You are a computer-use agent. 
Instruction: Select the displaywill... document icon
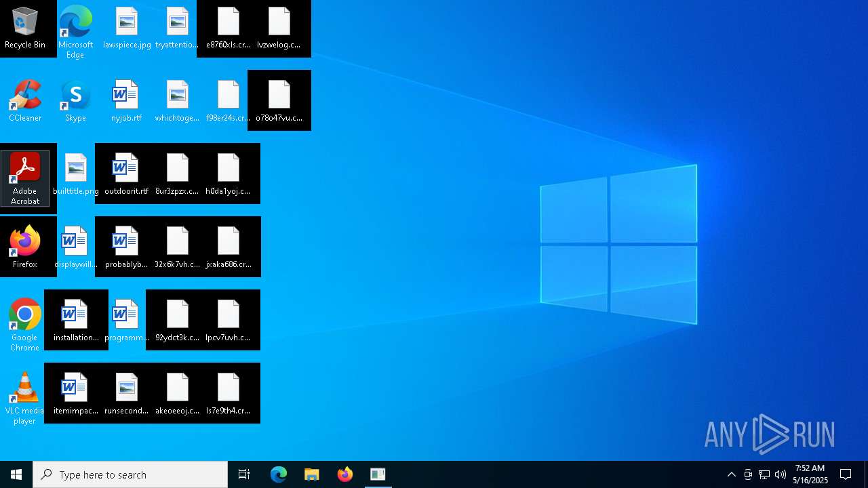[x=75, y=248]
